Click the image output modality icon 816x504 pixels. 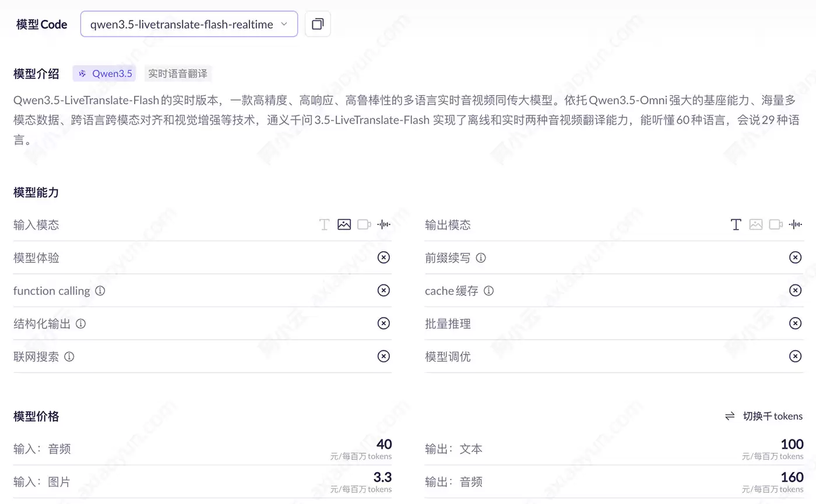(756, 224)
